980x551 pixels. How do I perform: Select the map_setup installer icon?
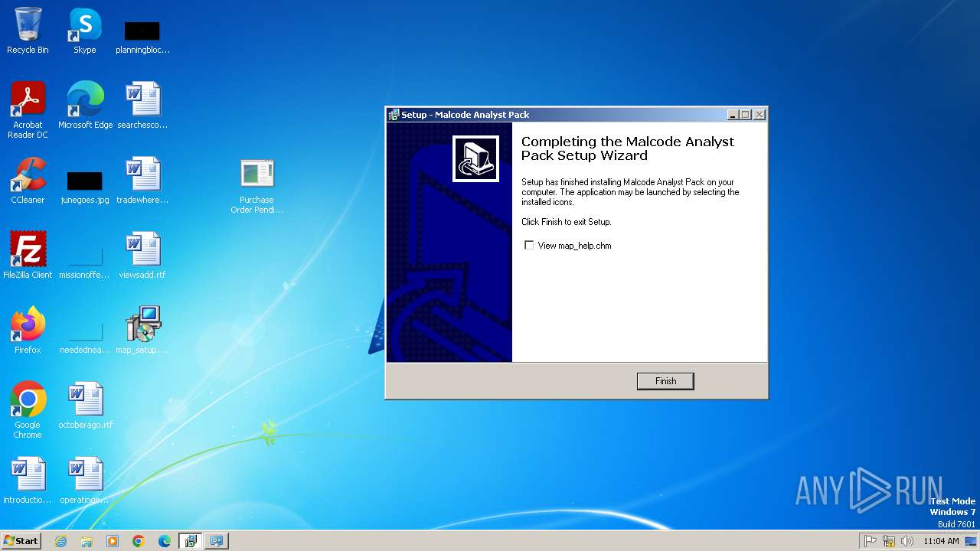click(x=142, y=331)
